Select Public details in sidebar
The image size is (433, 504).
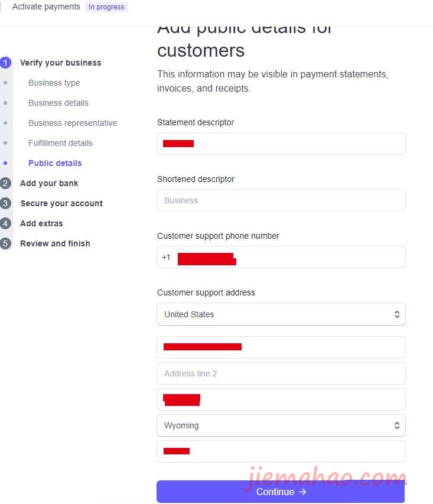click(55, 163)
